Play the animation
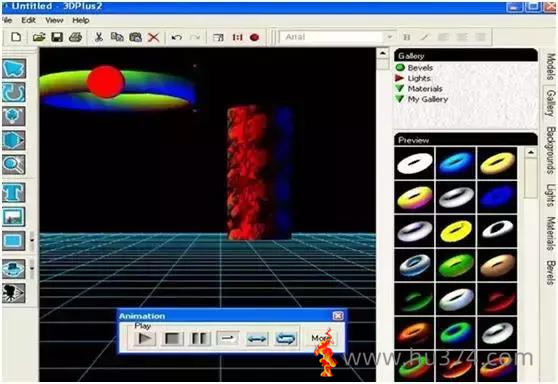The image size is (558, 384). pyautogui.click(x=145, y=338)
